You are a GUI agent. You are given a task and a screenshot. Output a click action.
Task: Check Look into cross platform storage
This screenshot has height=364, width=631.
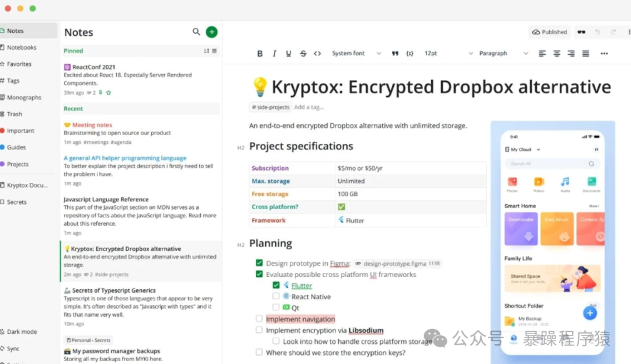click(276, 341)
